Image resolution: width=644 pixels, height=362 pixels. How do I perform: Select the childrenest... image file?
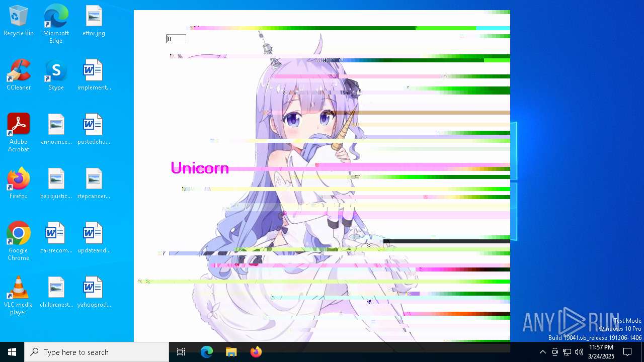pos(56,293)
